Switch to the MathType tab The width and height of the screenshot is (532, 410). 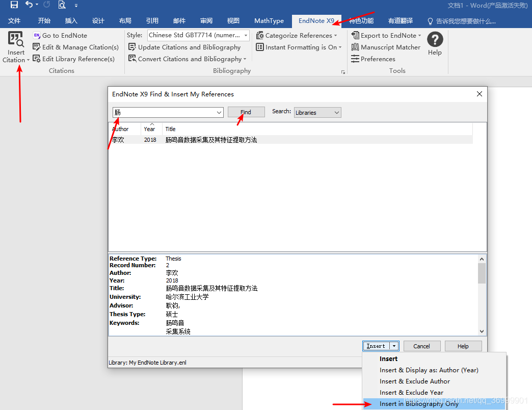(x=269, y=21)
